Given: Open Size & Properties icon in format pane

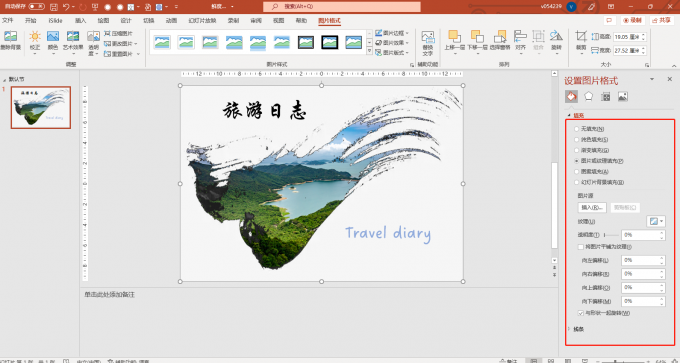Looking at the screenshot, I should point(606,96).
